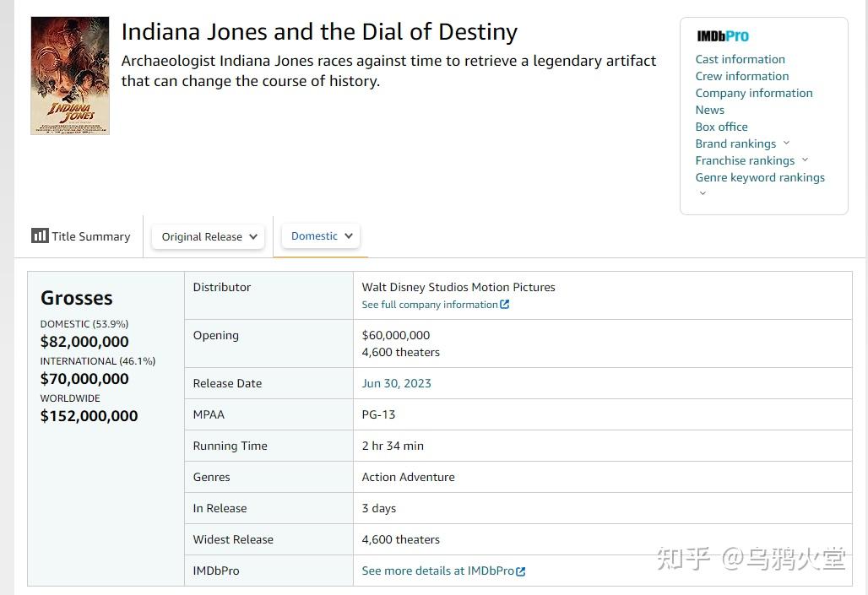Open the Box office link
This screenshot has width=868, height=595.
[721, 127]
